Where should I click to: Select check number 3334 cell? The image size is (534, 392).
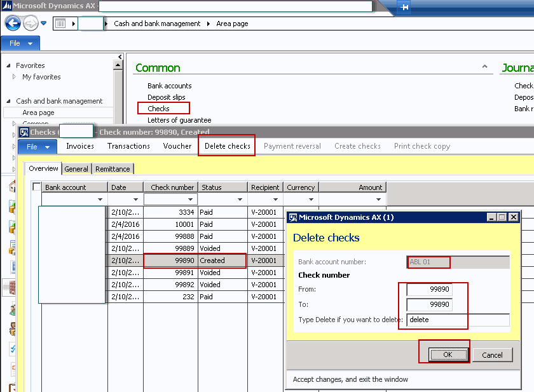(170, 212)
